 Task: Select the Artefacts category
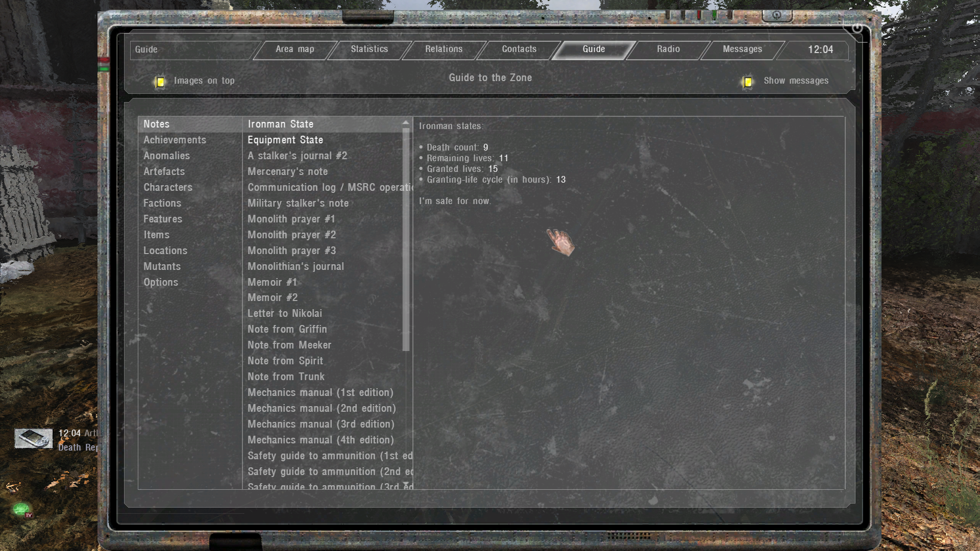click(190, 172)
